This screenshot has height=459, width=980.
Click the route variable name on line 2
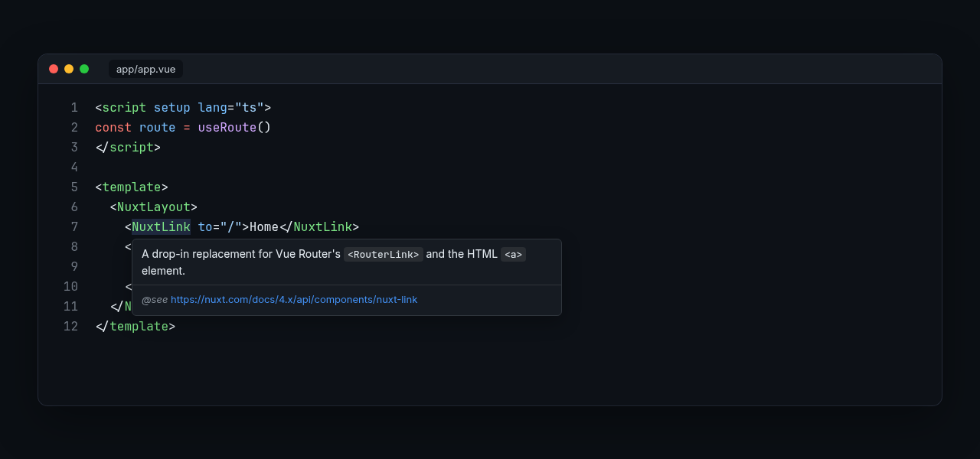point(158,127)
